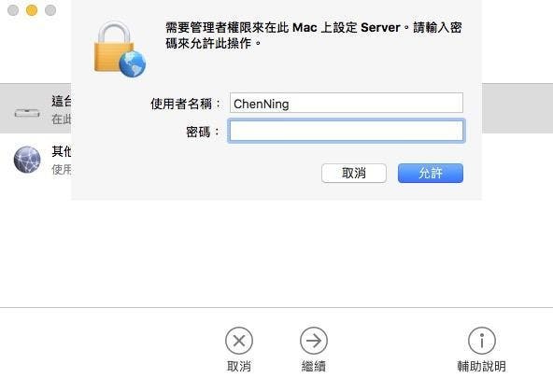Click the 密碼： label beside the field
The height and width of the screenshot is (392, 553).
[x=203, y=133]
